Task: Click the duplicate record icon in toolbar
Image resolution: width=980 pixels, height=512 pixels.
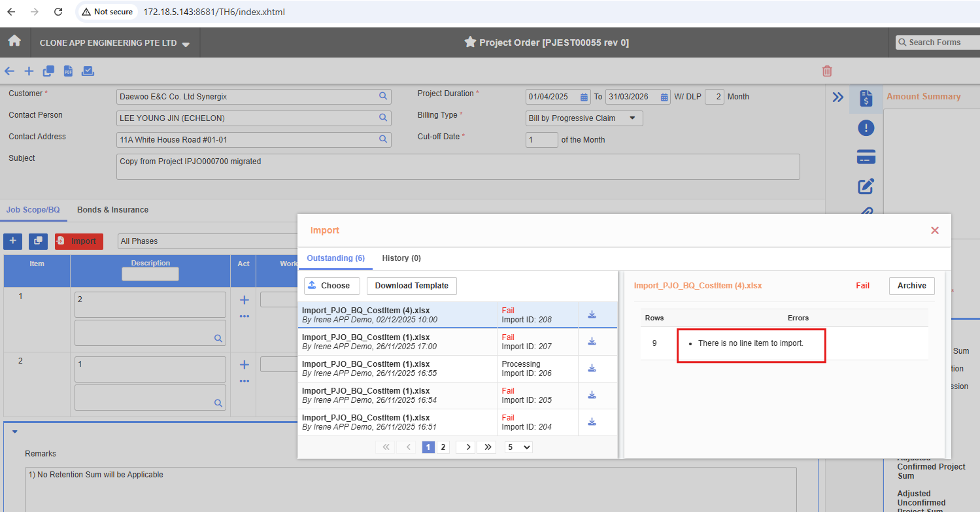Action: (48, 71)
